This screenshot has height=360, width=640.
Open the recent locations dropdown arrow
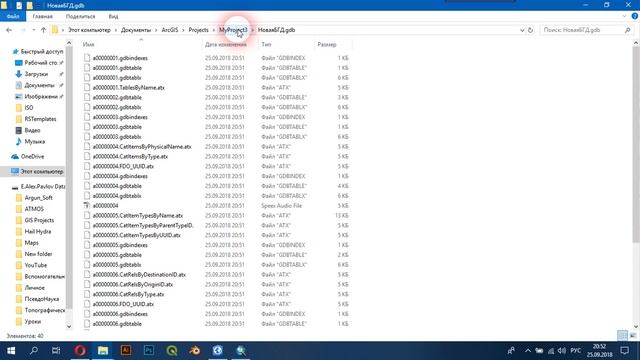point(33,30)
